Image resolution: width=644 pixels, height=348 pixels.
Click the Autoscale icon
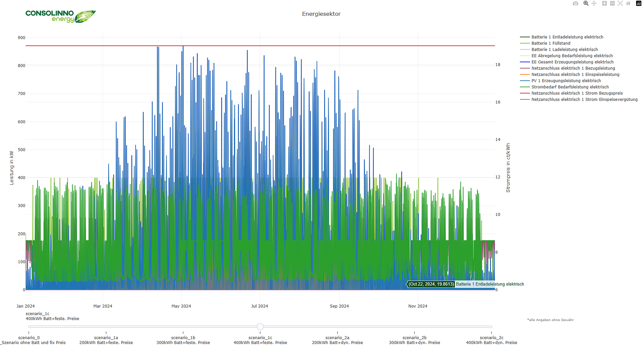coord(620,3)
